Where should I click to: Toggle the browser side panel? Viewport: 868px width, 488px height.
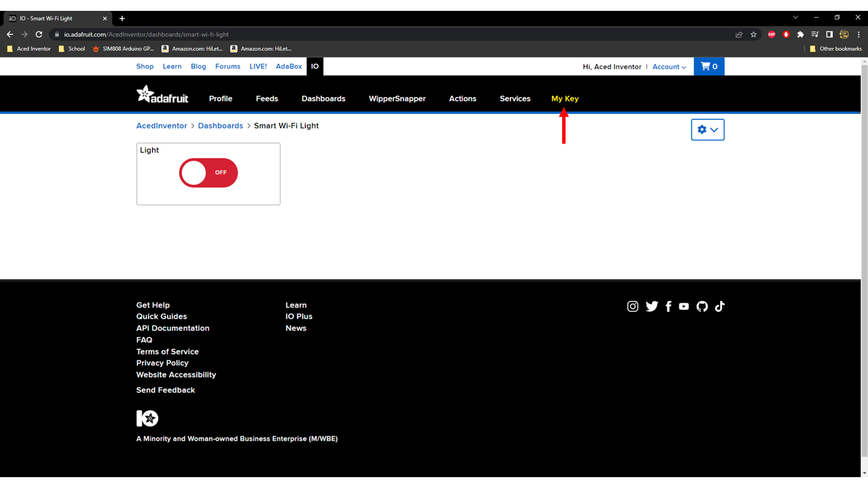point(829,35)
